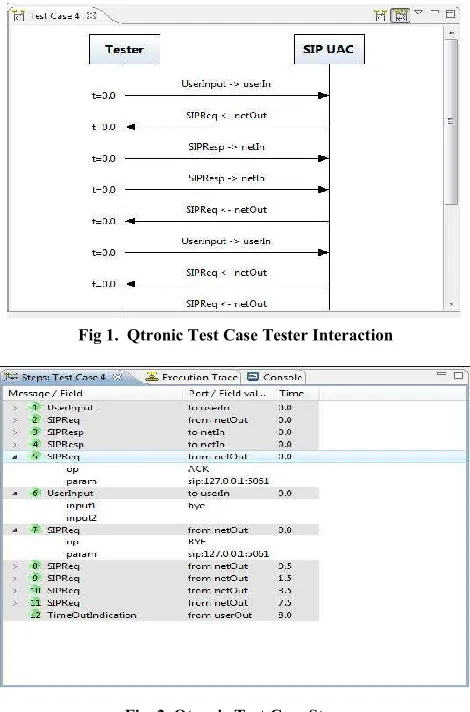Click the Execution Trace tab icon
The height and width of the screenshot is (712, 470).
click(152, 377)
